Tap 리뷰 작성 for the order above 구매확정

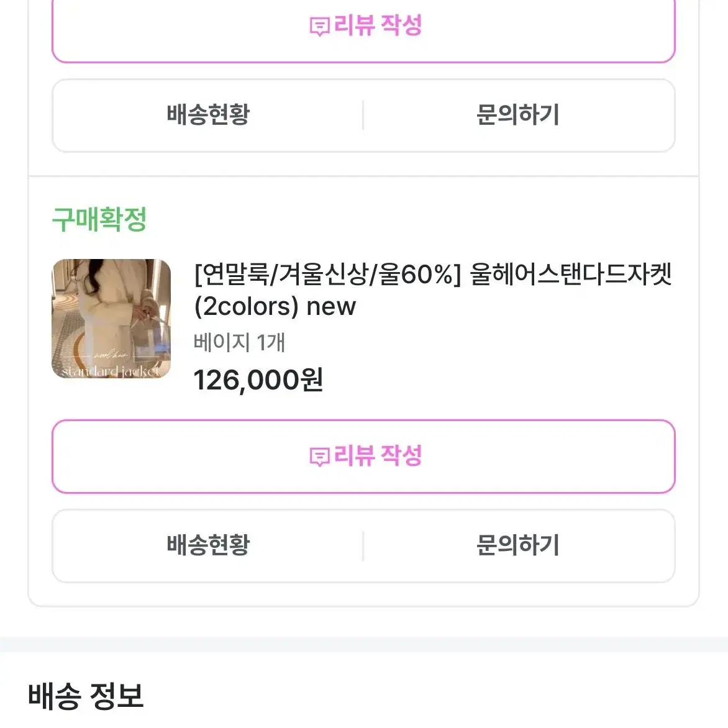(x=363, y=26)
